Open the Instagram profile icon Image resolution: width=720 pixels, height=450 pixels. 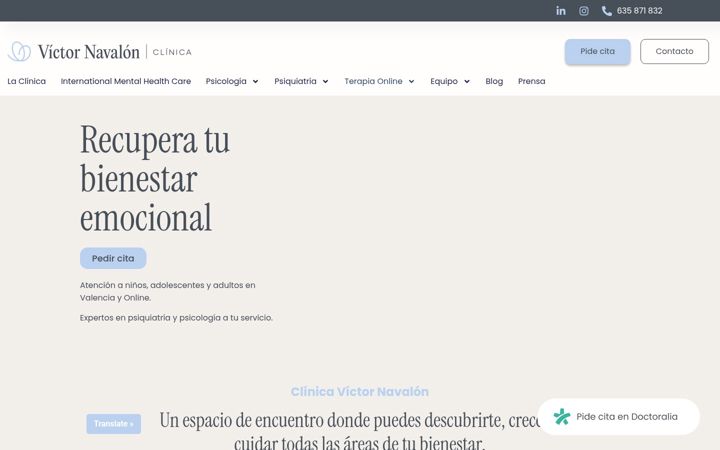pos(584,11)
